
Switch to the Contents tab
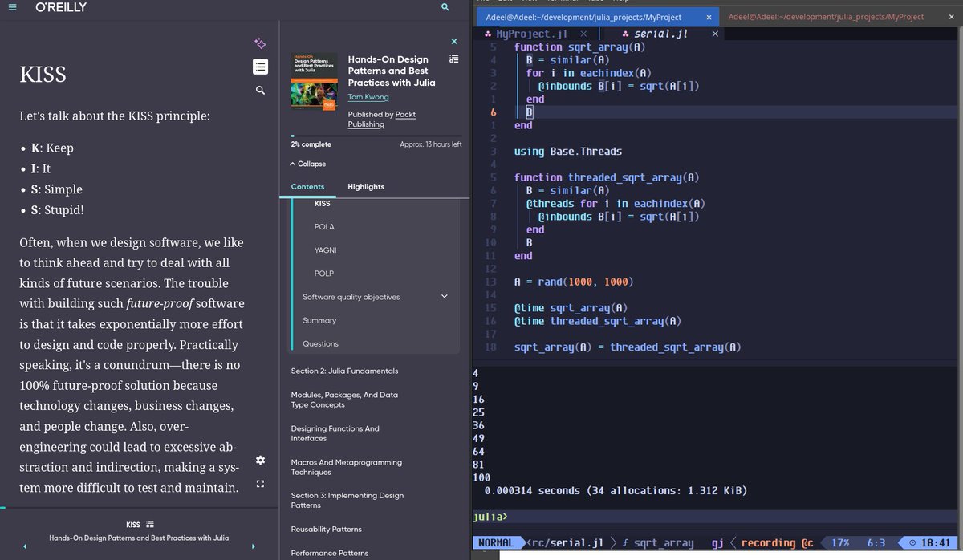pos(307,187)
